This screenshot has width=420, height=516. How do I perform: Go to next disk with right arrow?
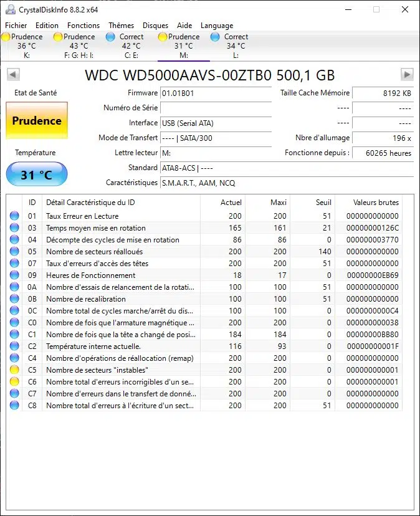(407, 74)
